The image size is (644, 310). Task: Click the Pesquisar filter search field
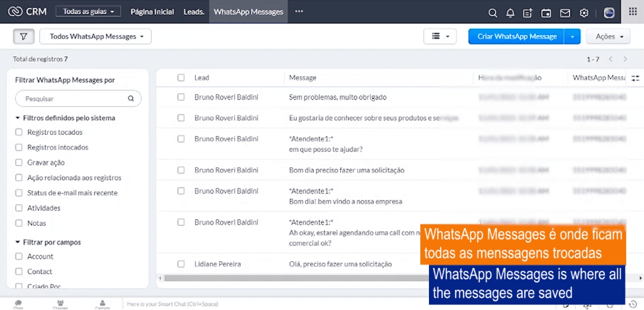coord(75,99)
